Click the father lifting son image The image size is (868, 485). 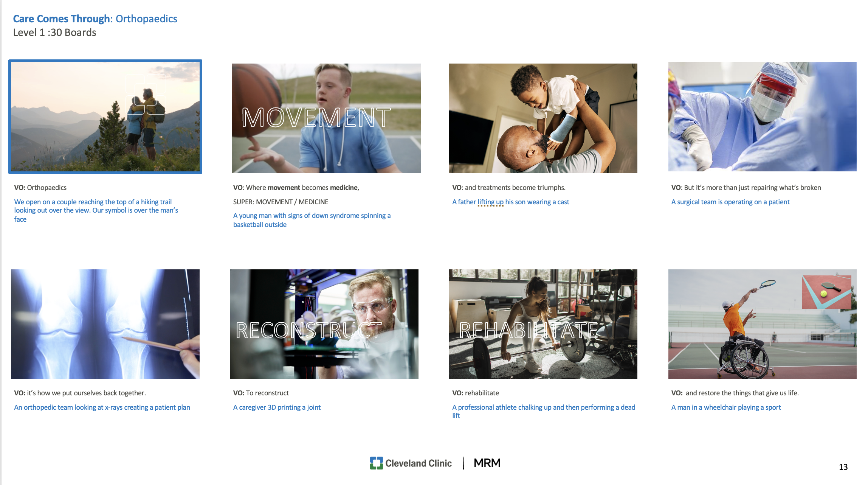543,118
